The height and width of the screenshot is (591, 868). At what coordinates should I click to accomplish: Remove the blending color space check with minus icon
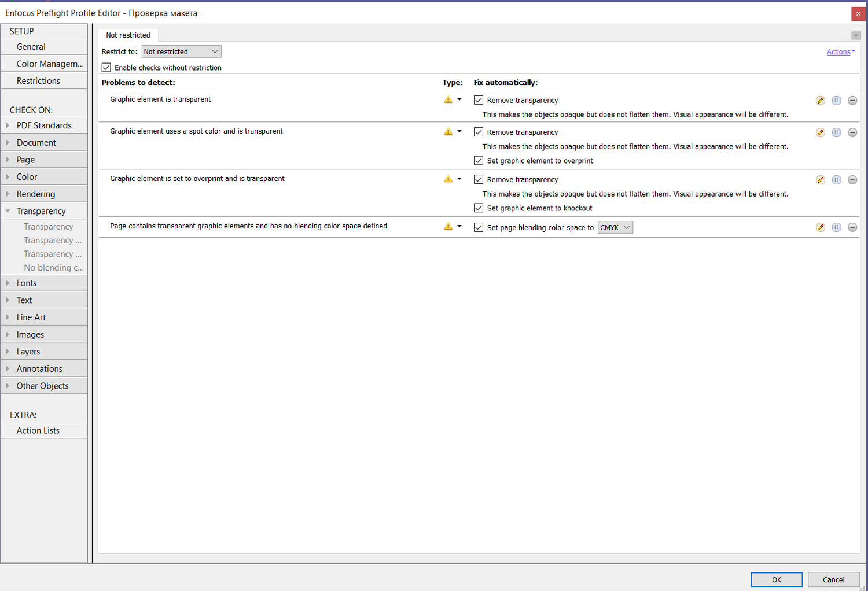coord(852,227)
